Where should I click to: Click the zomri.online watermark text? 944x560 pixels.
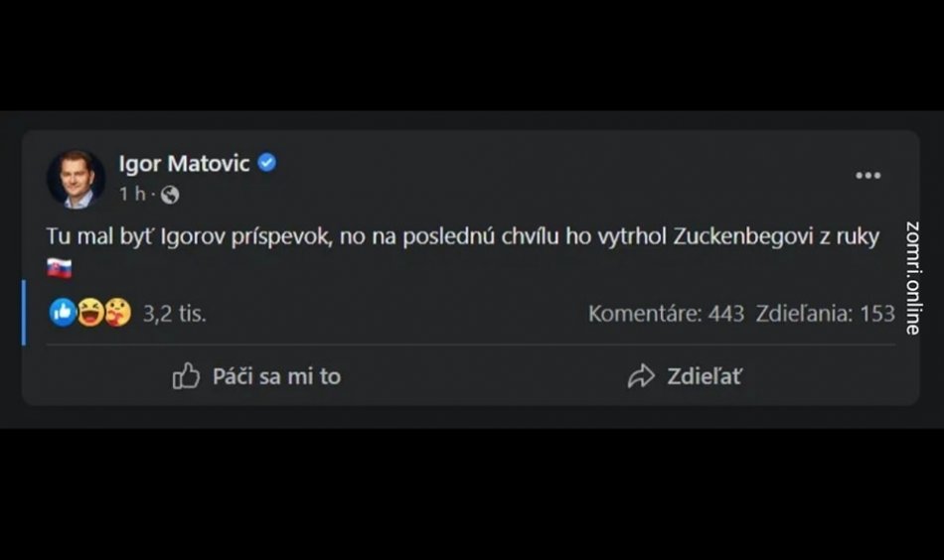point(913,277)
